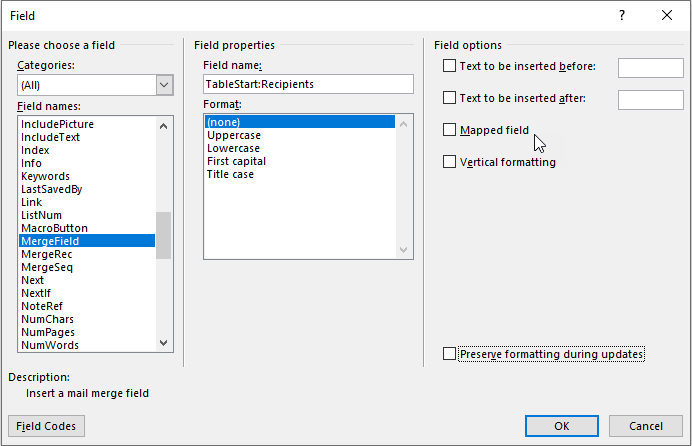Click the text-before input box
The height and width of the screenshot is (446, 692).
click(x=650, y=67)
